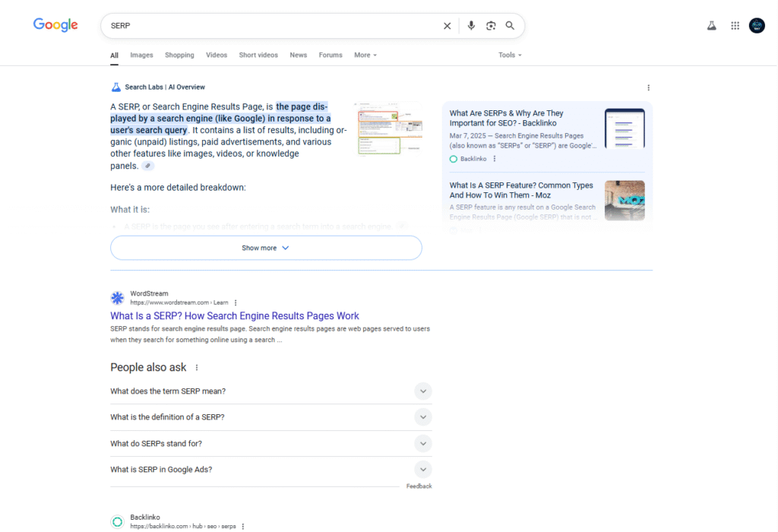The width and height of the screenshot is (778, 532).
Task: Click Backlinko circle favicon in source card
Action: (453, 159)
